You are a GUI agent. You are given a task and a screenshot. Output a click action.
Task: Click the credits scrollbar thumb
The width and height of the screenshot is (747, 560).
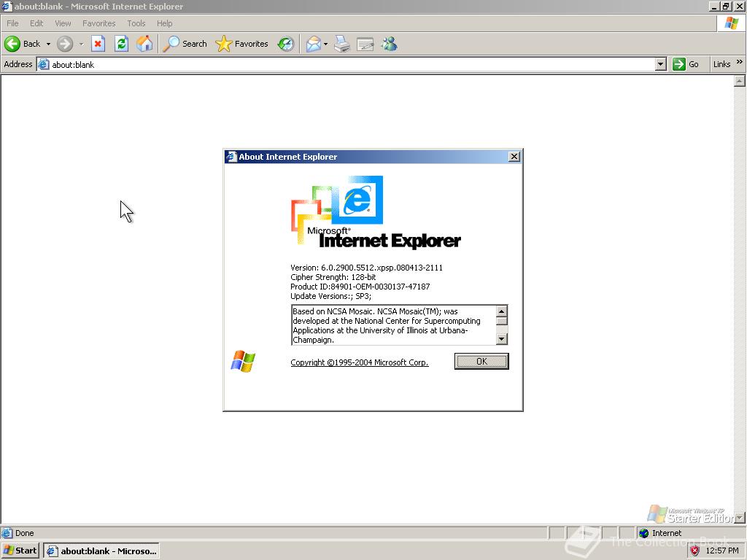(501, 322)
